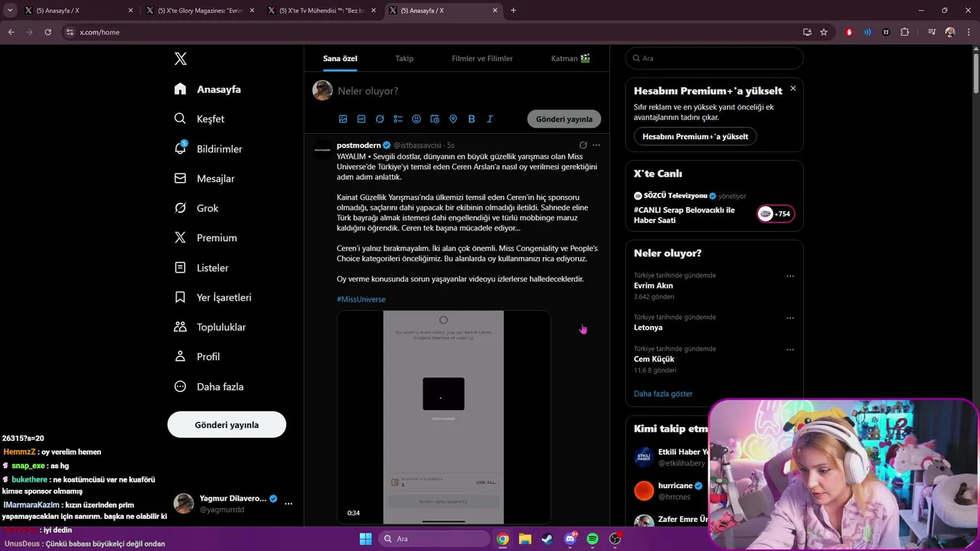Click the grey Gönderi yayınla composer button
Screen dimensions: 980x551
[564, 119]
